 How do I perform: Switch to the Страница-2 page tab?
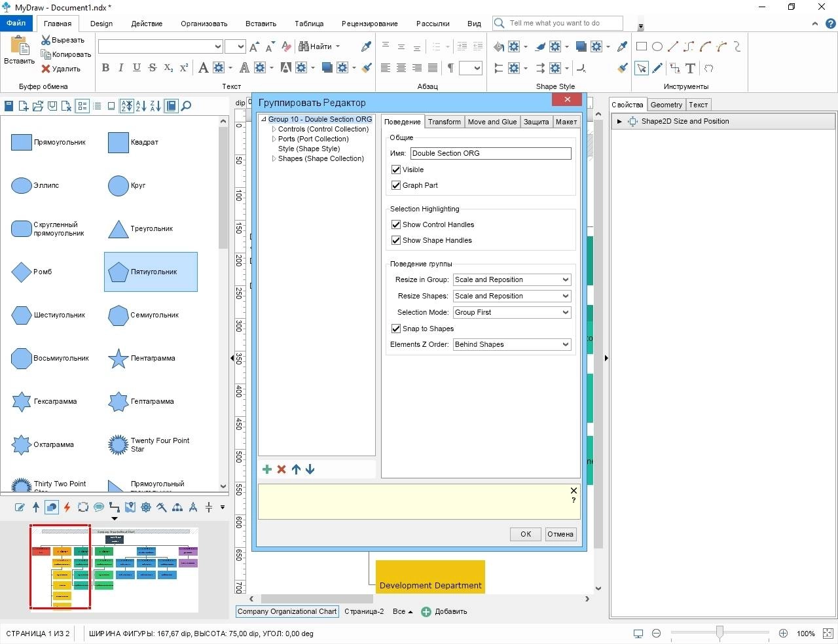tap(364, 612)
